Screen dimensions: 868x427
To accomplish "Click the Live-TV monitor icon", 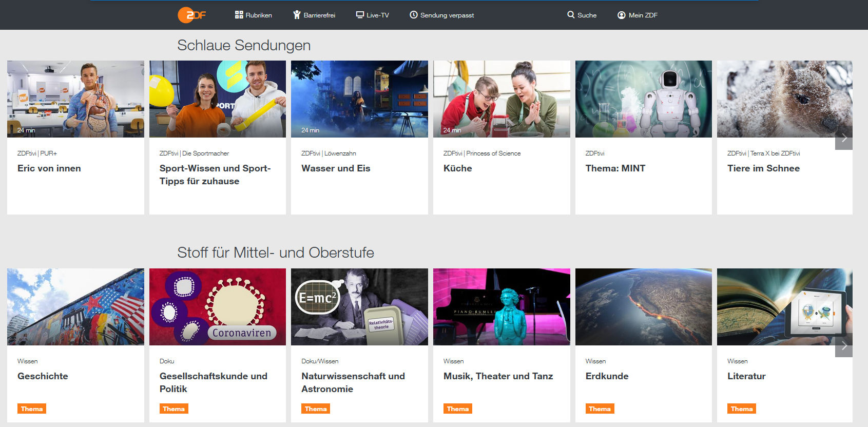I will point(360,15).
